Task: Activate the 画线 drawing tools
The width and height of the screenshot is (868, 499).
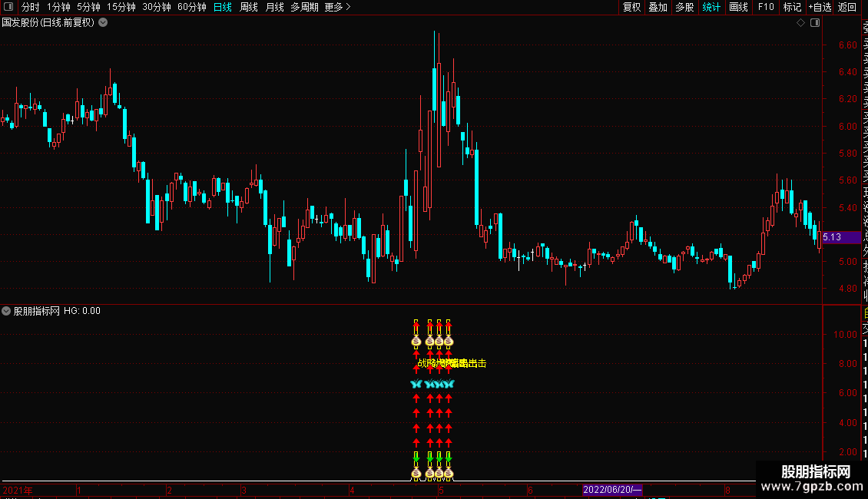Action: pos(738,7)
